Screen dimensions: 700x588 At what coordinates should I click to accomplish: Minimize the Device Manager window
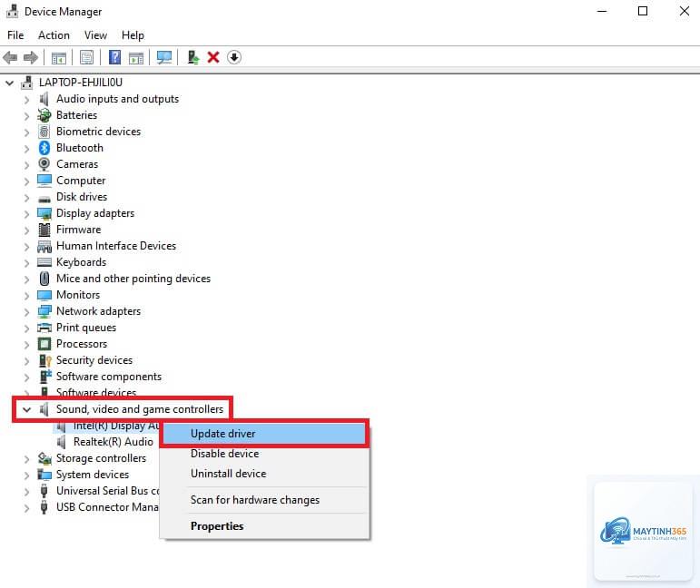pos(602,11)
